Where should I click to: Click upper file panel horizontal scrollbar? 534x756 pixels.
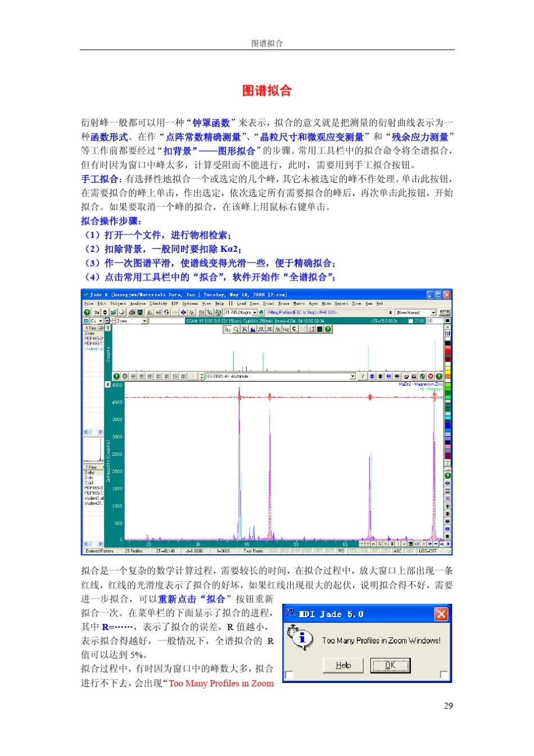pyautogui.click(x=94, y=432)
